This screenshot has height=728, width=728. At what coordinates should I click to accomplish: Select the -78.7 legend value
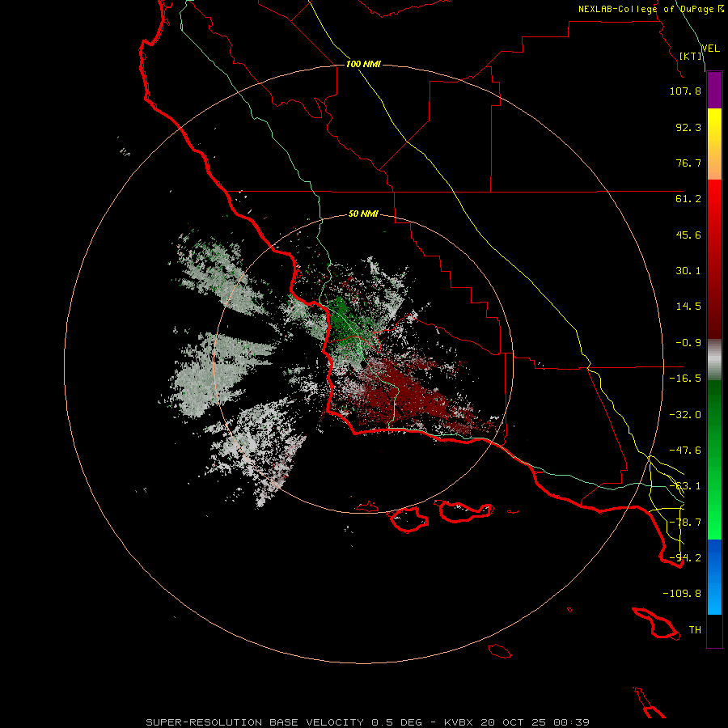[685, 523]
